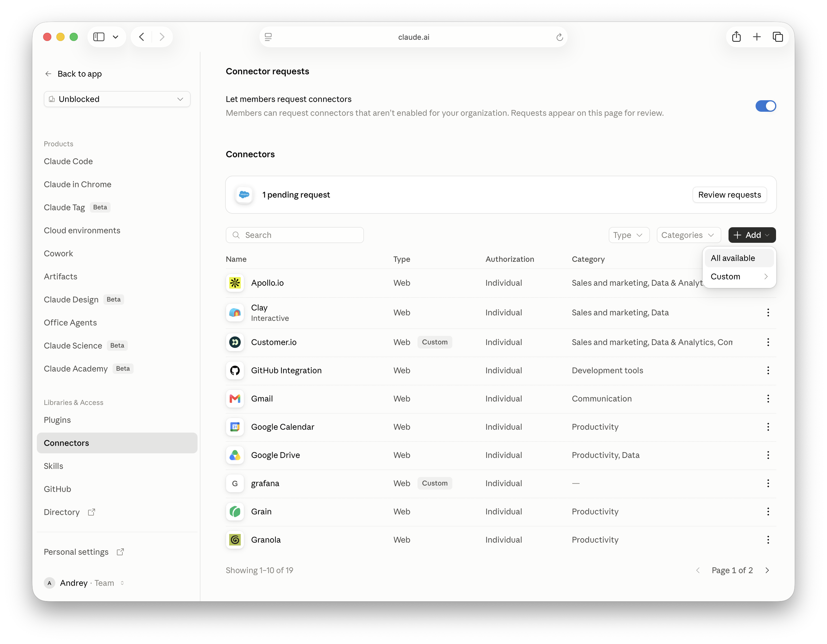Screen dimensions: 827x644
Task: Open Artifacts settings page
Action: [x=60, y=276]
